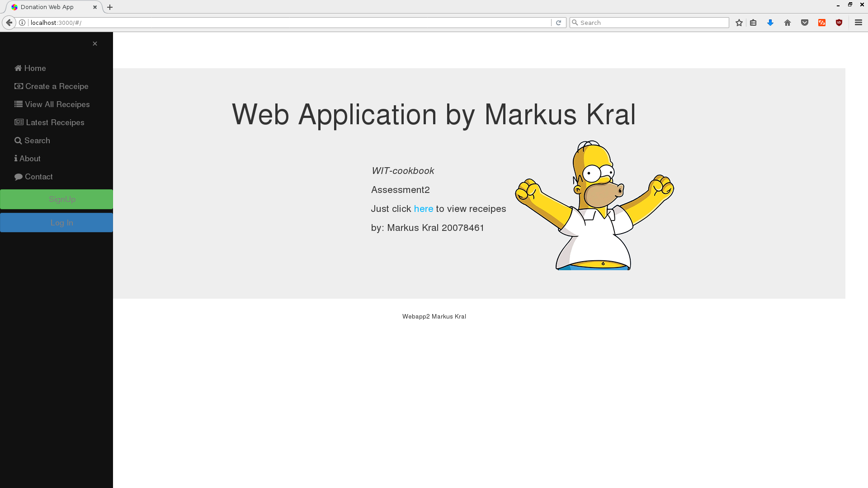The height and width of the screenshot is (488, 868).
Task: Close the sidebar with the X icon
Action: pos(95,44)
